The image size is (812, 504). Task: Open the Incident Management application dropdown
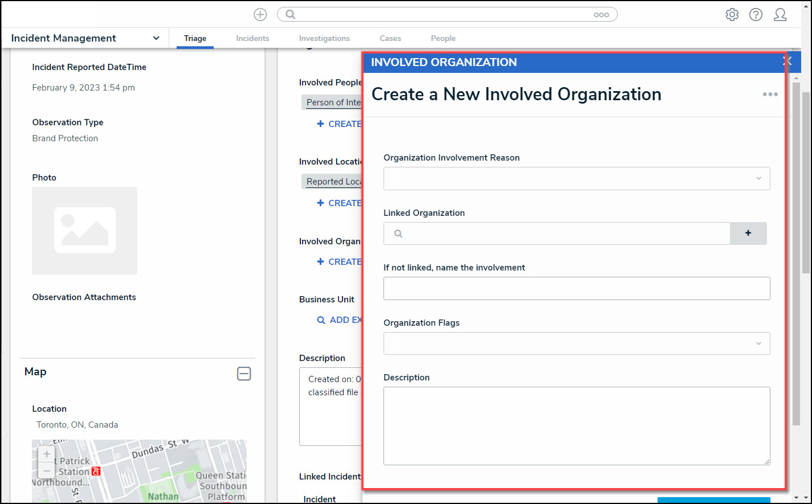pyautogui.click(x=156, y=38)
